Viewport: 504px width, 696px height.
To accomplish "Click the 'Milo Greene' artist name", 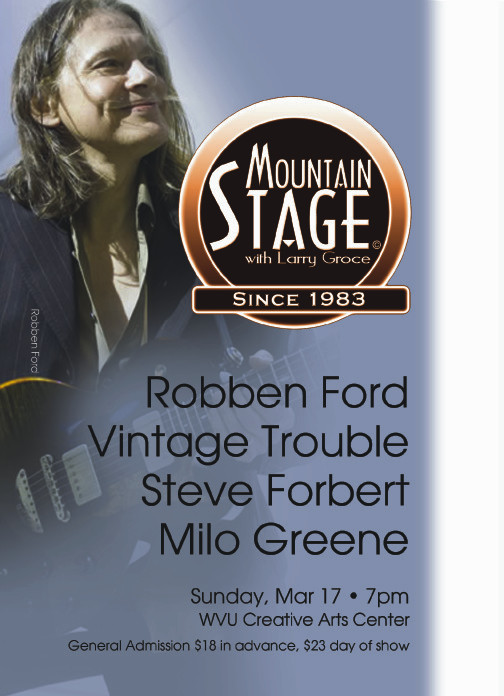I will pos(284,538).
